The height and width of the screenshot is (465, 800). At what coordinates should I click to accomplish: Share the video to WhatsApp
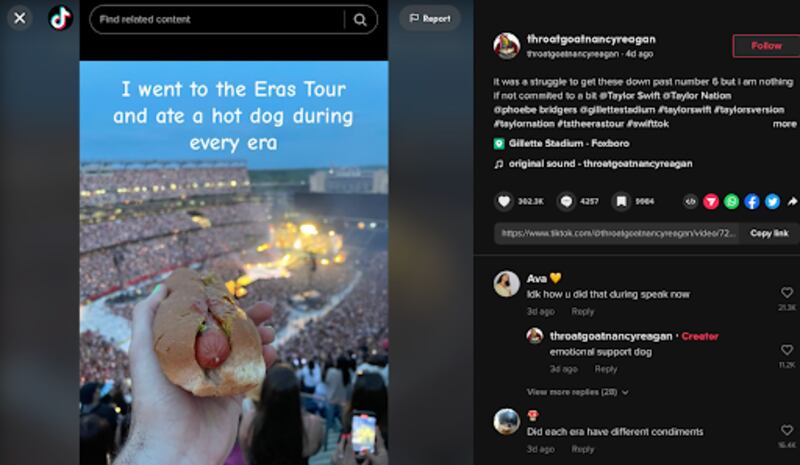click(731, 201)
